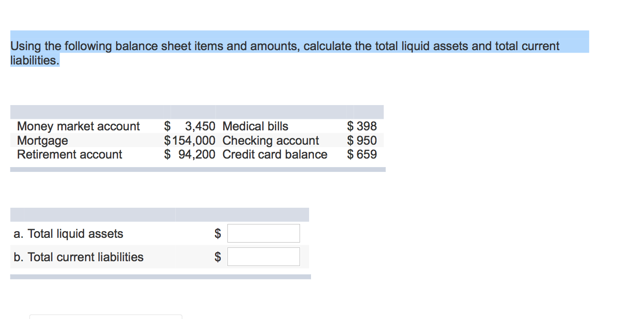Select the Money market account label
This screenshot has width=644, height=319.
click(x=78, y=127)
